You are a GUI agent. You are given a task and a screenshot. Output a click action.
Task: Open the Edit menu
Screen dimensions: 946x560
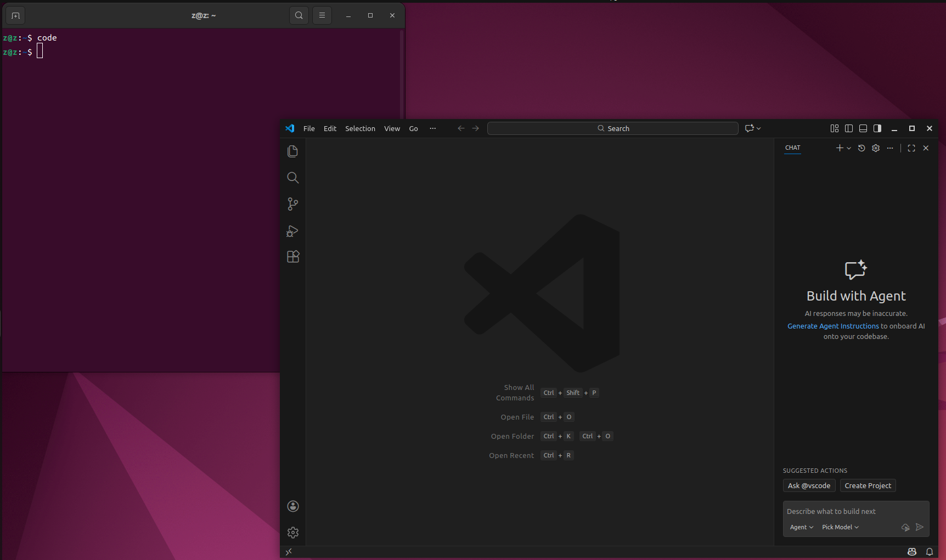coord(330,128)
